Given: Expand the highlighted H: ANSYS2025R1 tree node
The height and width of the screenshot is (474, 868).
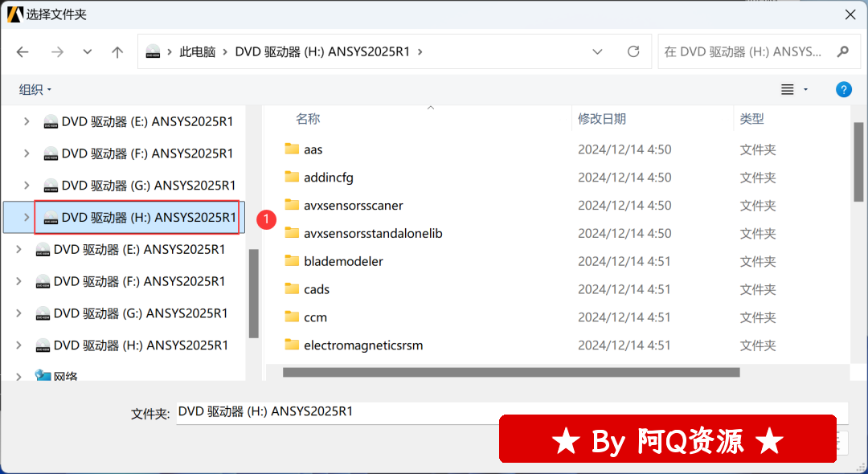Looking at the screenshot, I should 26,218.
